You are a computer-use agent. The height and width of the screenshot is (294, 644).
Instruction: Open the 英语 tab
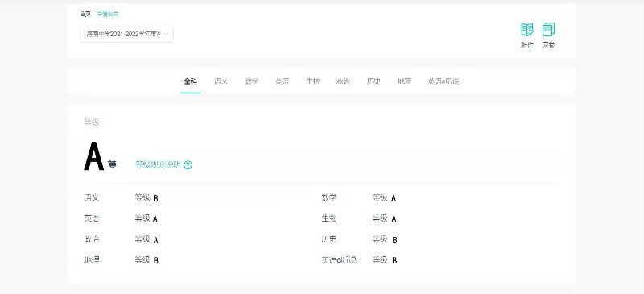pyautogui.click(x=283, y=81)
